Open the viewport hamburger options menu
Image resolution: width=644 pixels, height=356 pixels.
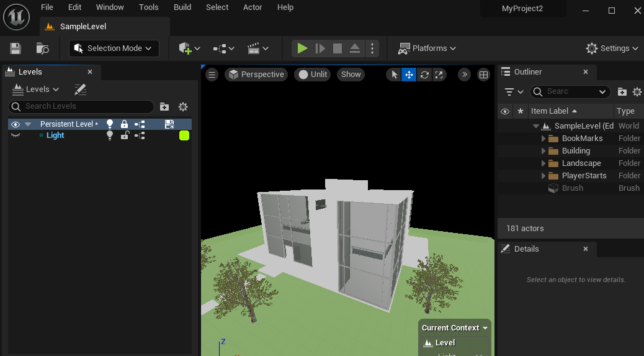click(212, 75)
